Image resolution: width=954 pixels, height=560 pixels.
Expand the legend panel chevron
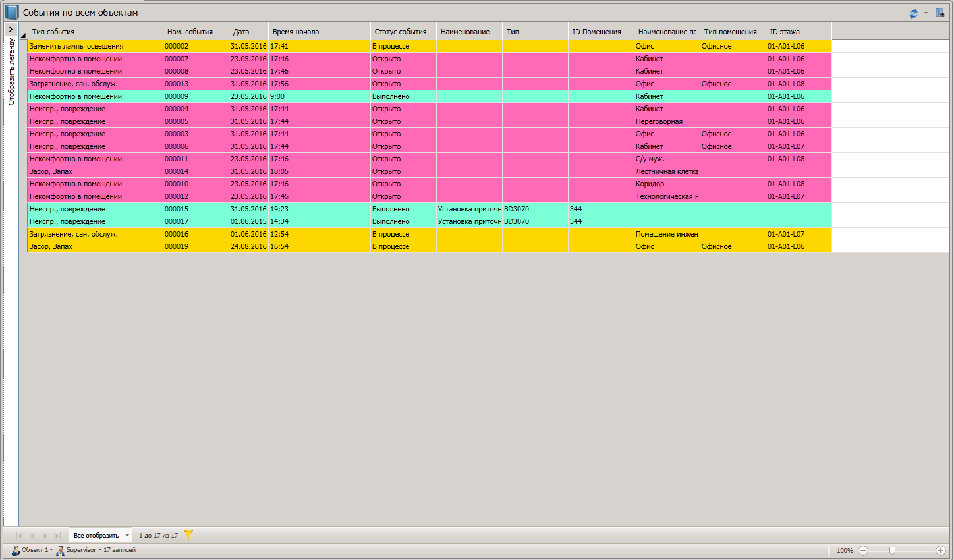click(x=11, y=30)
